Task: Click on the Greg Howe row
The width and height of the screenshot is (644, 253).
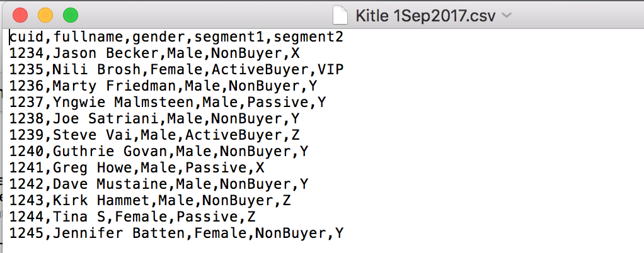Action: click(137, 168)
